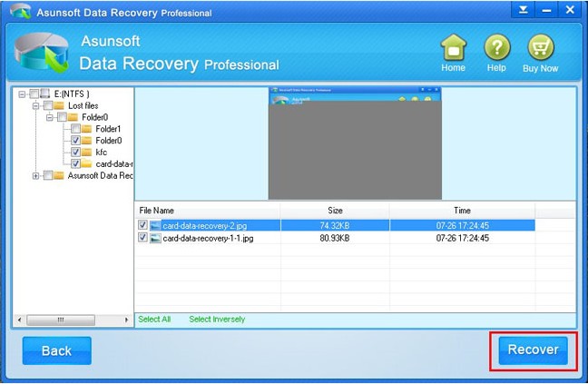
Task: Click the 74.32KB size cell
Action: (x=335, y=225)
